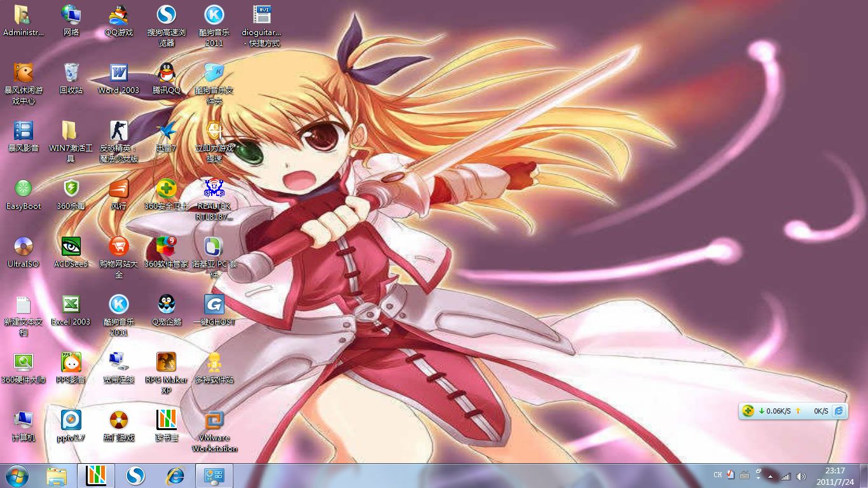Open the 酷狗音乐文件夹 folder icon
Screen dimensions: 868x488
pyautogui.click(x=214, y=83)
